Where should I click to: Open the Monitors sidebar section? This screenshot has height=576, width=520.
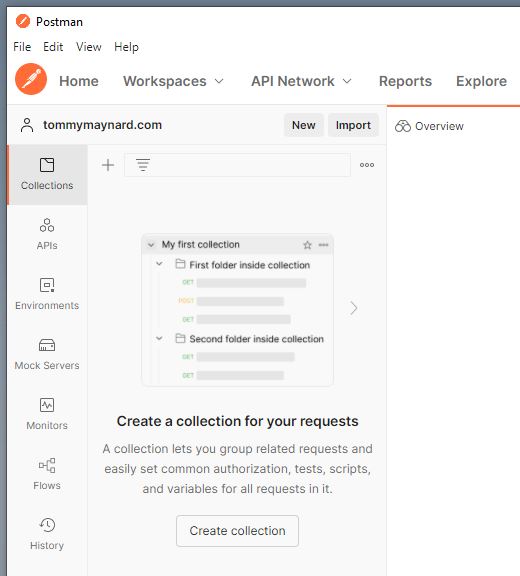click(x=47, y=414)
